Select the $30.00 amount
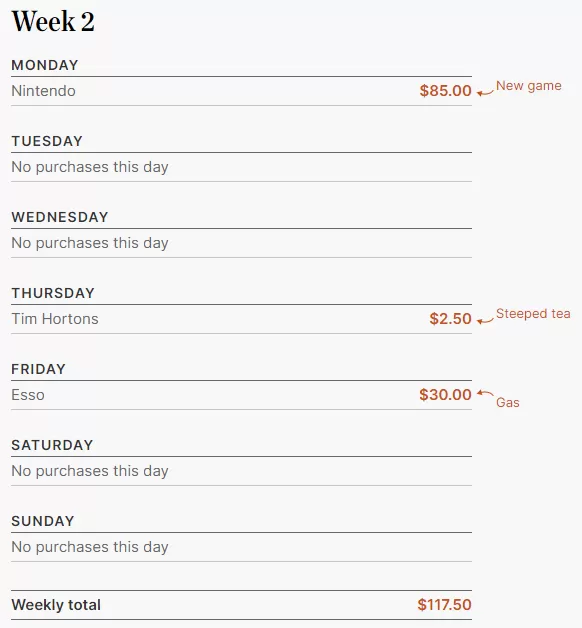This screenshot has height=628, width=582. (x=445, y=395)
